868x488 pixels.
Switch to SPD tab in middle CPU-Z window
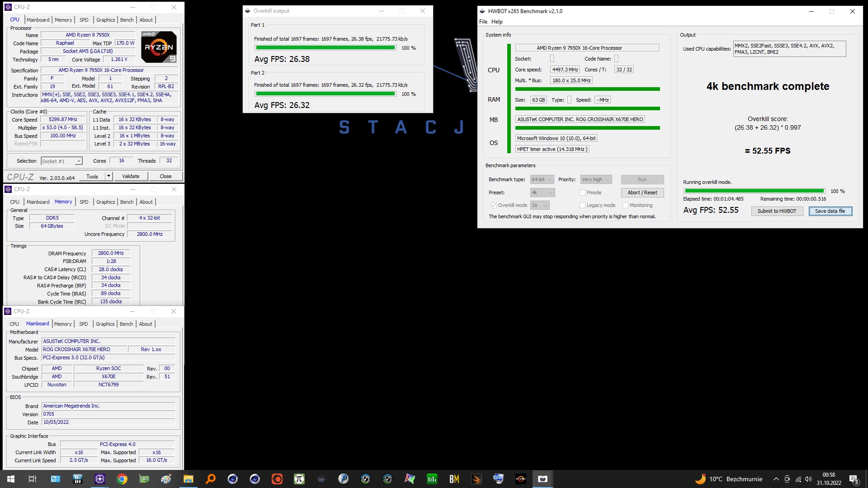(84, 202)
